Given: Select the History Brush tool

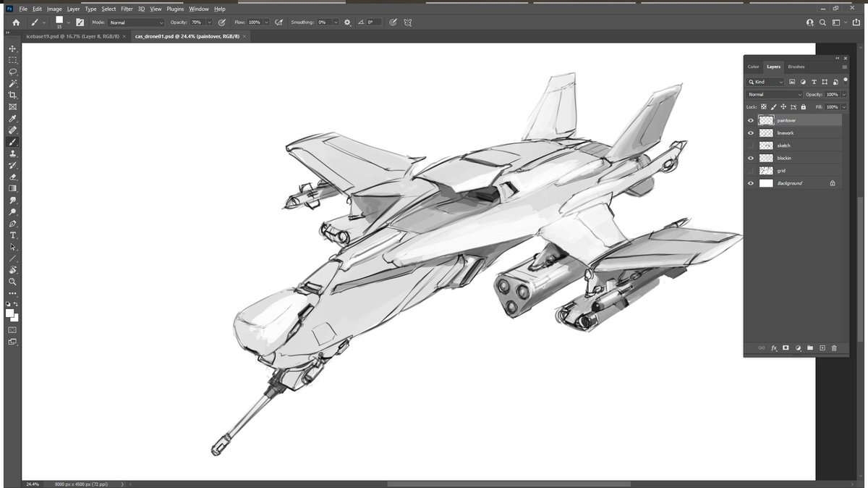Looking at the screenshot, I should tap(12, 165).
